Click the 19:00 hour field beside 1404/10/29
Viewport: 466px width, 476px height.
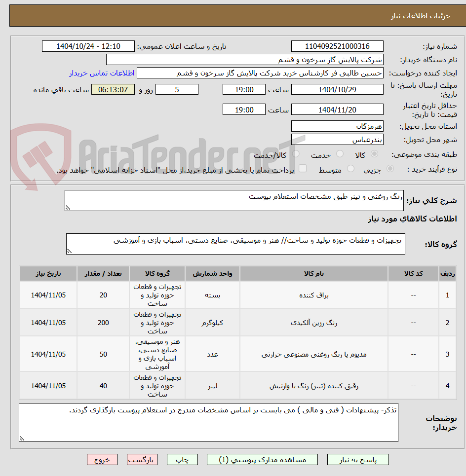tap(244, 90)
